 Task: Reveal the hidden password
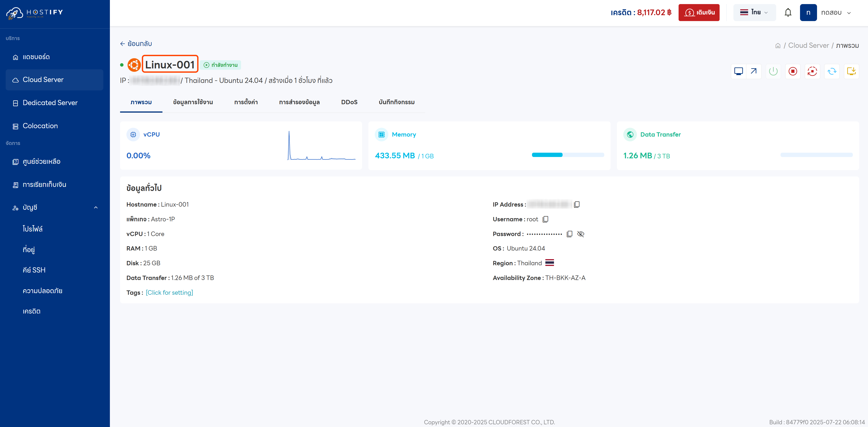click(x=580, y=234)
